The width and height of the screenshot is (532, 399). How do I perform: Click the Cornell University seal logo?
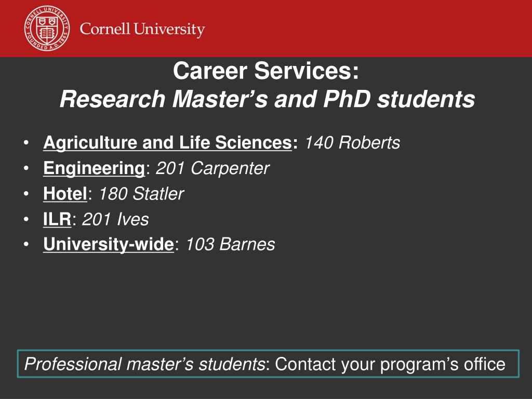click(47, 29)
